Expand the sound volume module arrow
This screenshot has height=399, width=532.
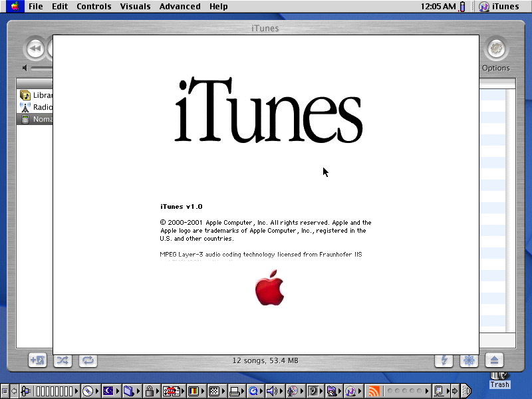pos(281,391)
